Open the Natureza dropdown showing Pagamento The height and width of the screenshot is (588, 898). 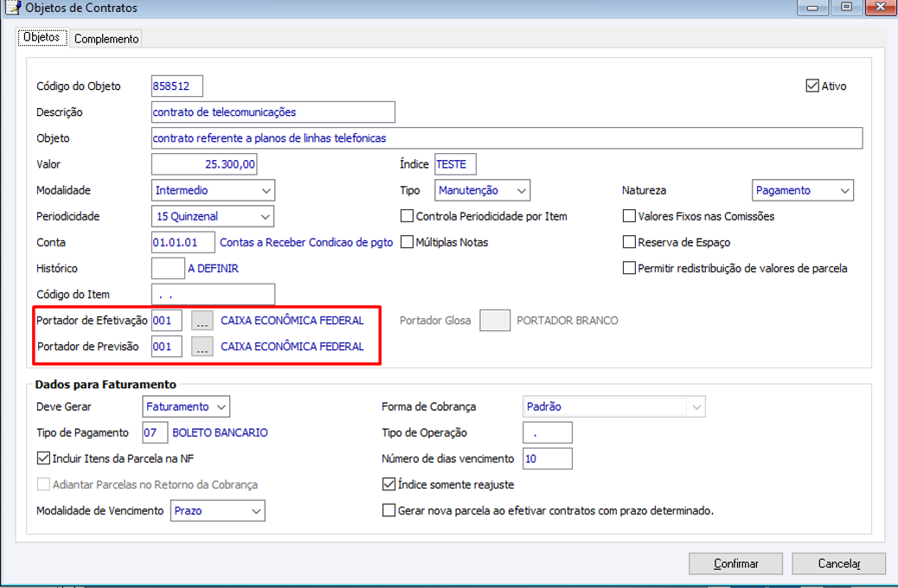802,190
